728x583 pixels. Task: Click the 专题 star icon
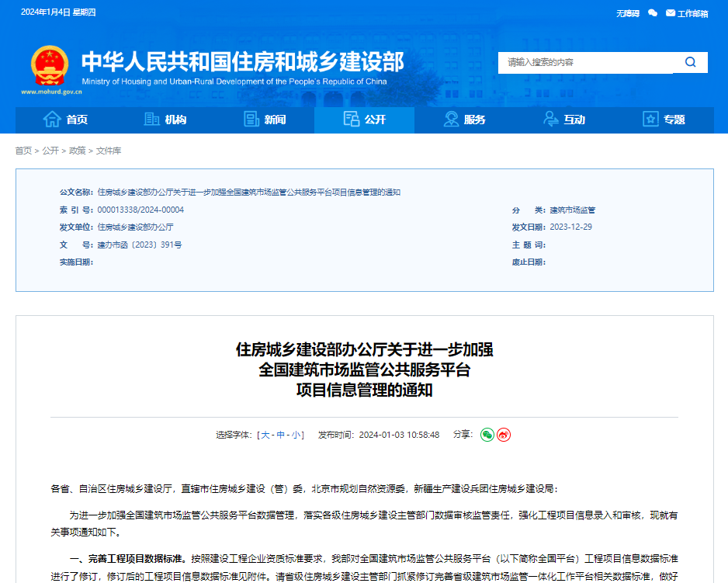pyautogui.click(x=650, y=120)
